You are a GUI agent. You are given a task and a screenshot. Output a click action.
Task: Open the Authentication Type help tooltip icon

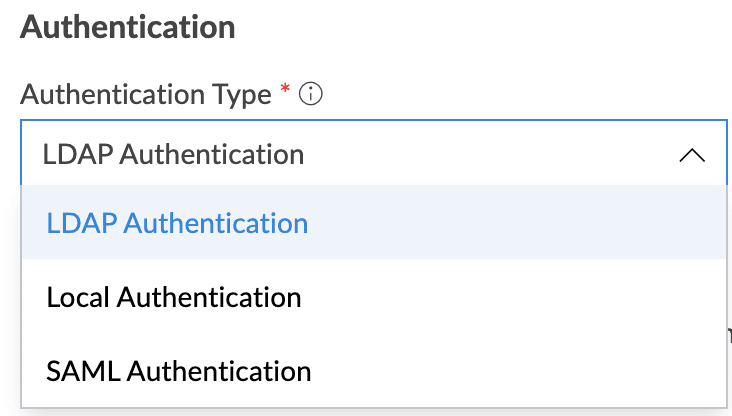[x=311, y=95]
